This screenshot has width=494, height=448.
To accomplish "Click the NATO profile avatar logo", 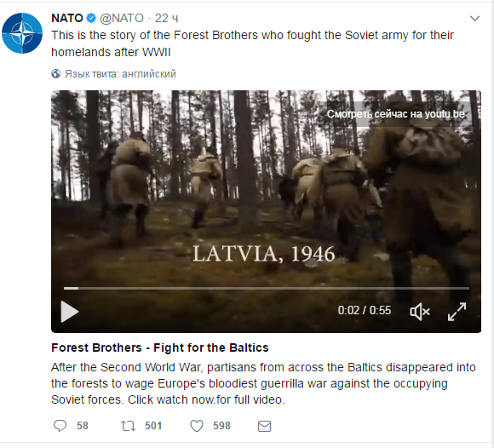I will point(22,33).
